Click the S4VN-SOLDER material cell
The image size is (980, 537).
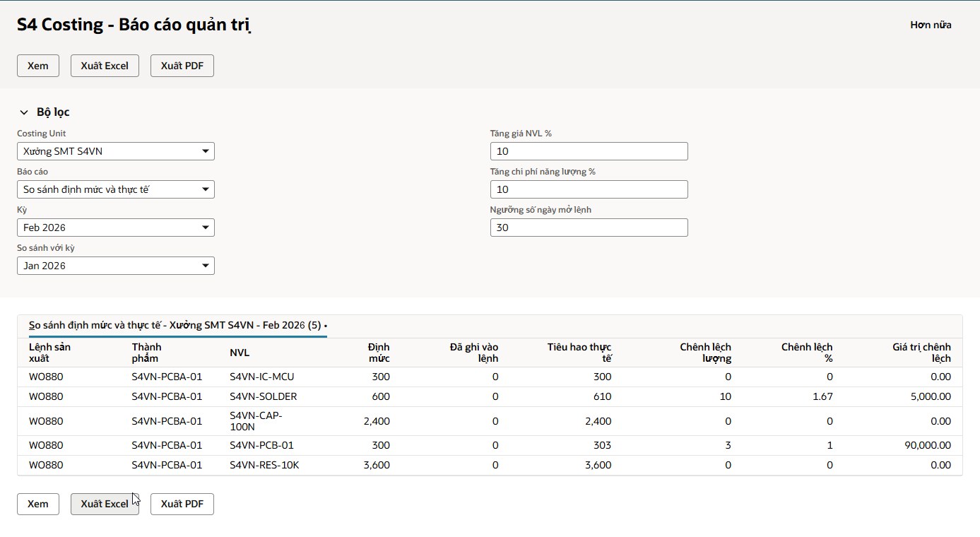263,397
